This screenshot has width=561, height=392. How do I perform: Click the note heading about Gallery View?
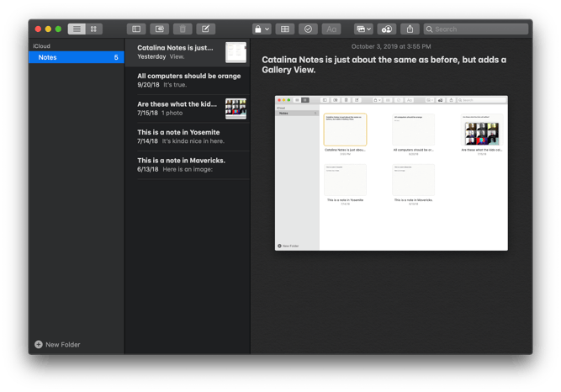tap(384, 65)
